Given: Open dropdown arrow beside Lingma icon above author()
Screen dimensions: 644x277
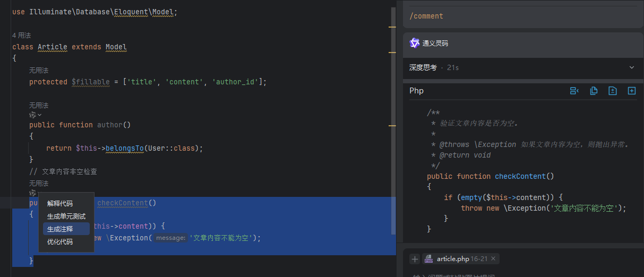Looking at the screenshot, I should tap(40, 115).
